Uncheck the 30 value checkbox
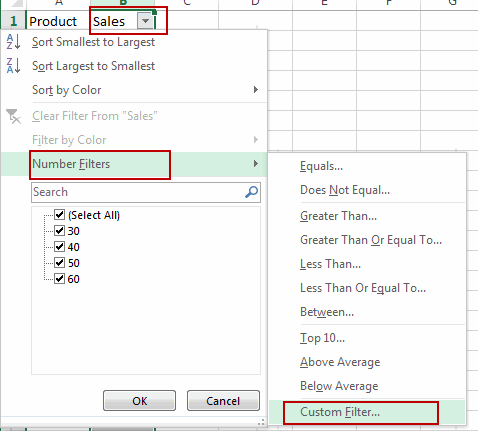This screenshot has width=478, height=431. point(59,231)
